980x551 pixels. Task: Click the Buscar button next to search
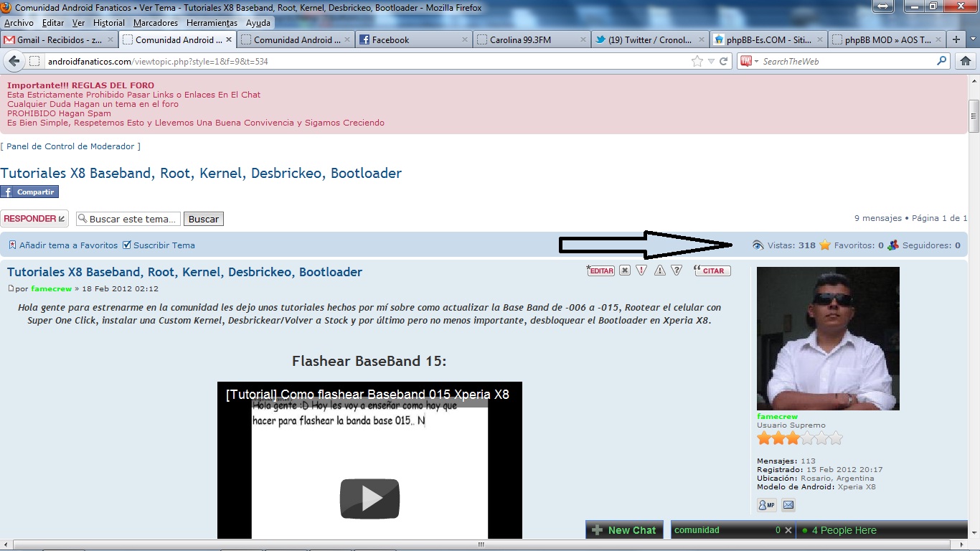204,219
